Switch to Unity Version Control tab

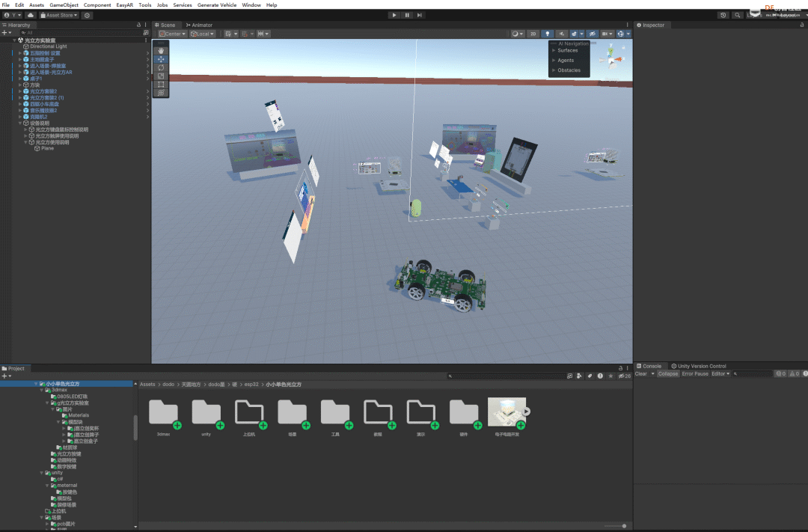click(698, 366)
